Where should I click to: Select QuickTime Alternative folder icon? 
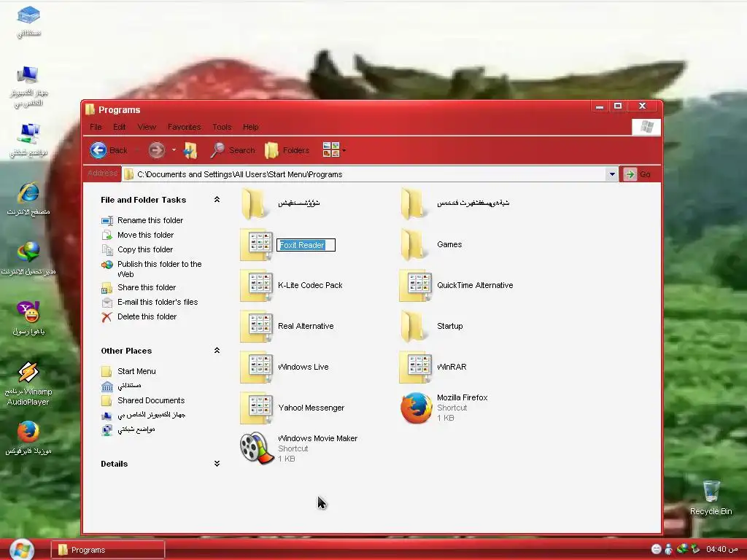pyautogui.click(x=415, y=286)
